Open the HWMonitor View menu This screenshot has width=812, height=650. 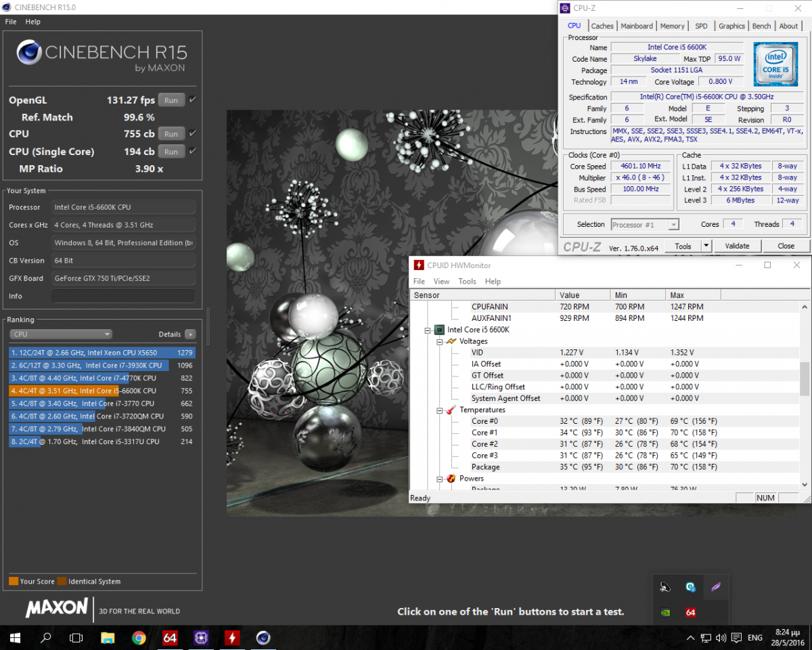pos(441,281)
